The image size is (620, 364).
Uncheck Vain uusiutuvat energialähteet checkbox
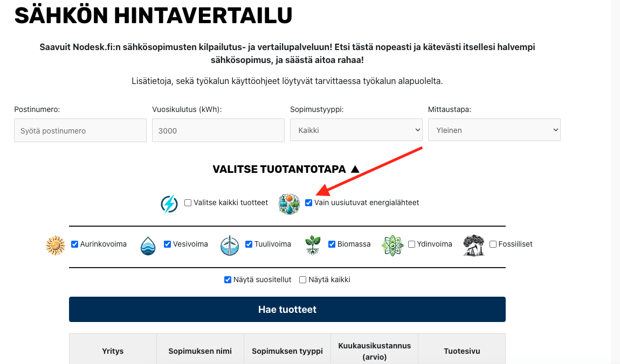click(308, 203)
